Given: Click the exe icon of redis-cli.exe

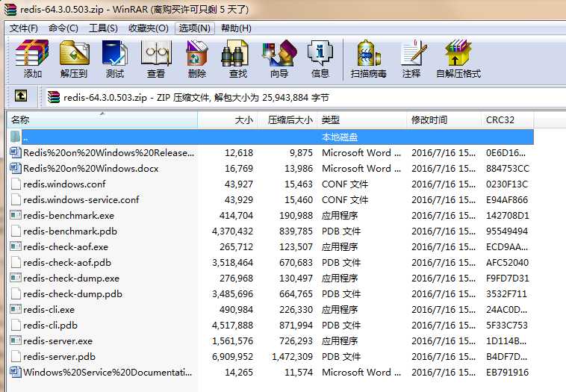Looking at the screenshot, I should [x=16, y=309].
